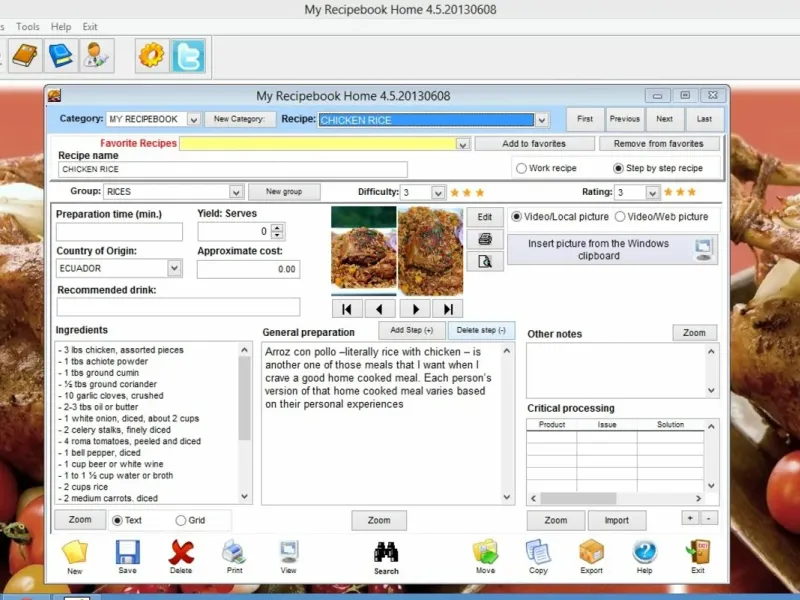
Task: Click the Recipe name input field
Action: pyautogui.click(x=233, y=169)
